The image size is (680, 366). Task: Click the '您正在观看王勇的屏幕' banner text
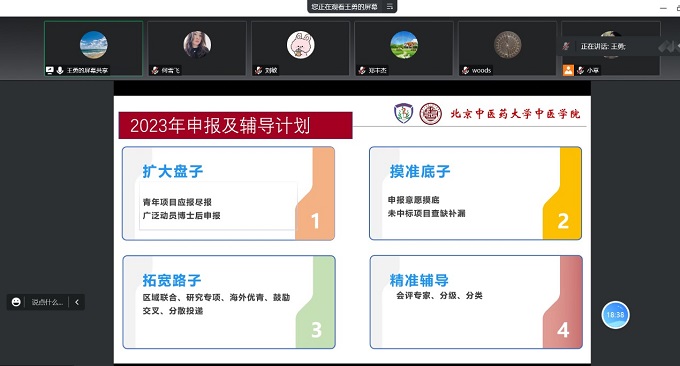point(344,7)
